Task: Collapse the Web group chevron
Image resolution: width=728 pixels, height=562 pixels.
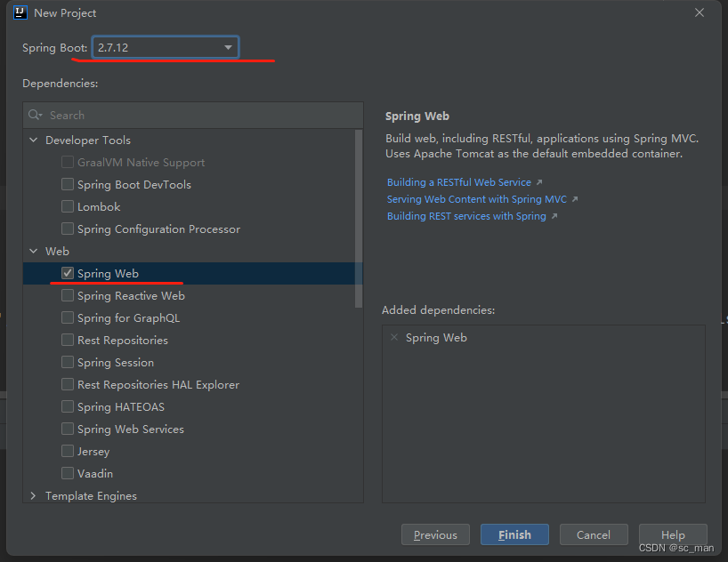Action: [x=34, y=251]
